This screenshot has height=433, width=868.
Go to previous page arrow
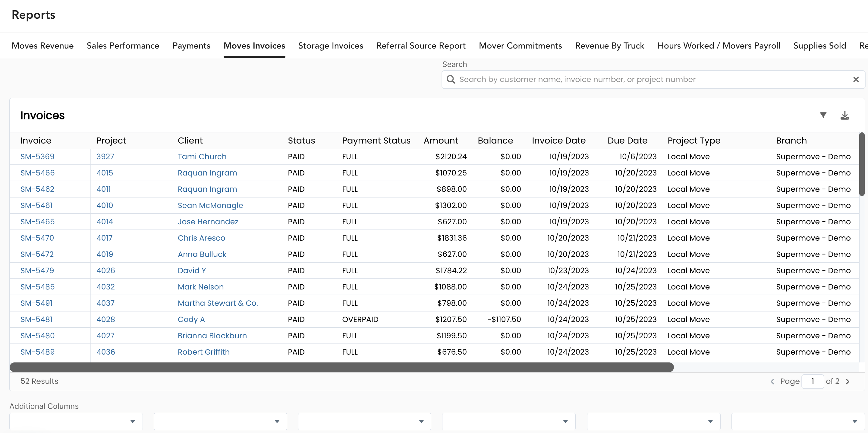point(772,381)
